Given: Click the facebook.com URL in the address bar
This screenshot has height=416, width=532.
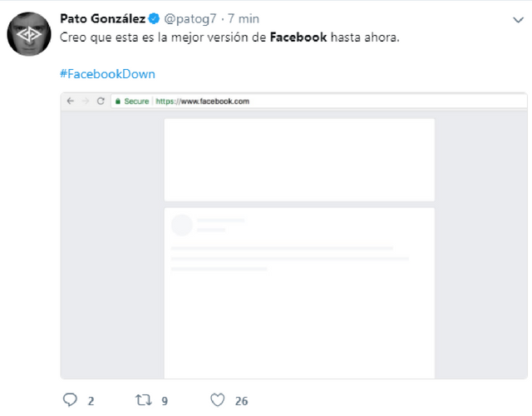Looking at the screenshot, I should [x=203, y=102].
